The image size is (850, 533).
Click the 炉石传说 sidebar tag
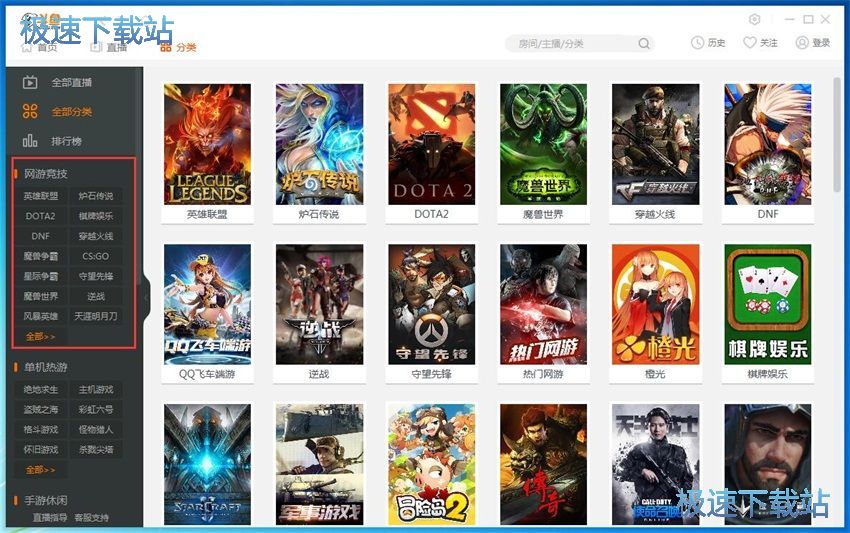96,196
